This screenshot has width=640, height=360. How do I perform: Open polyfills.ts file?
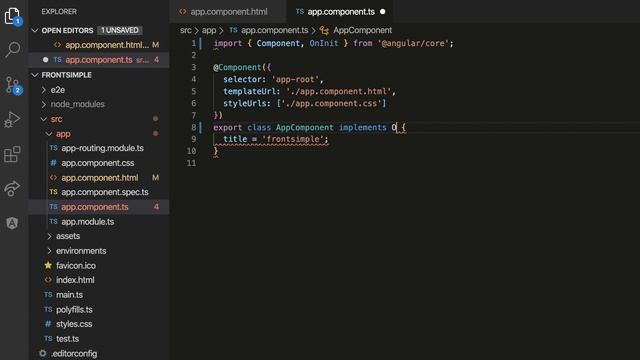click(74, 309)
